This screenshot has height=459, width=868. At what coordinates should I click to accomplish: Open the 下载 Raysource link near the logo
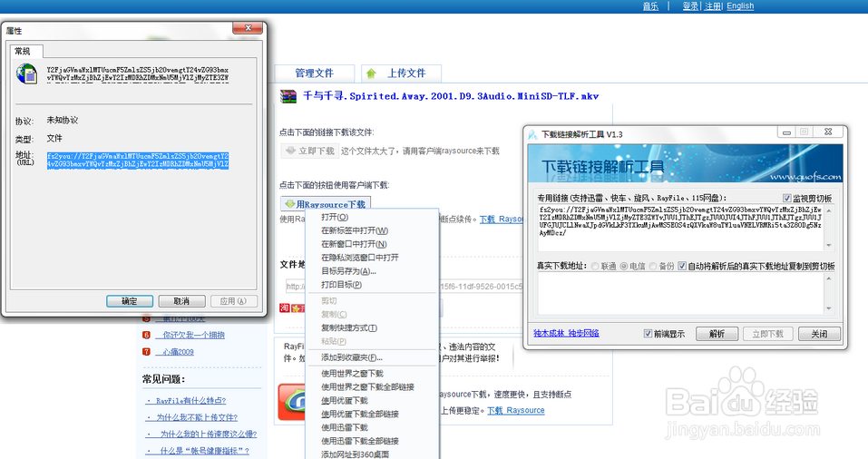pos(516,410)
